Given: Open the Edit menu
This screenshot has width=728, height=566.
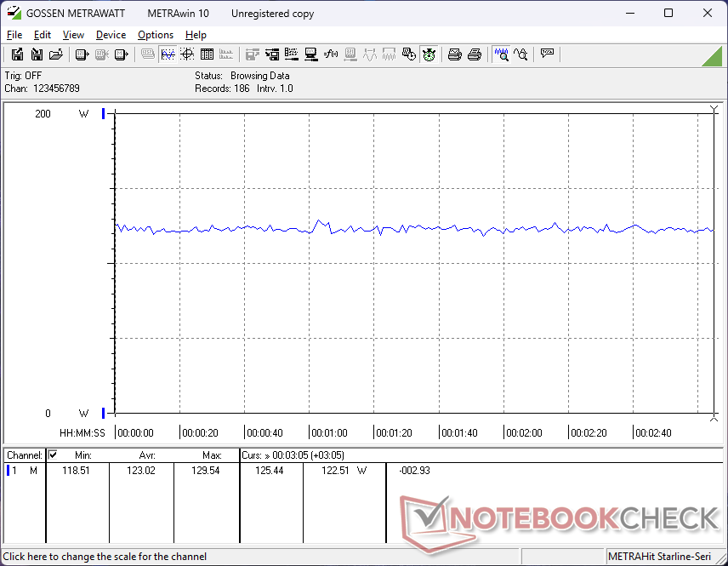Looking at the screenshot, I should (42, 35).
